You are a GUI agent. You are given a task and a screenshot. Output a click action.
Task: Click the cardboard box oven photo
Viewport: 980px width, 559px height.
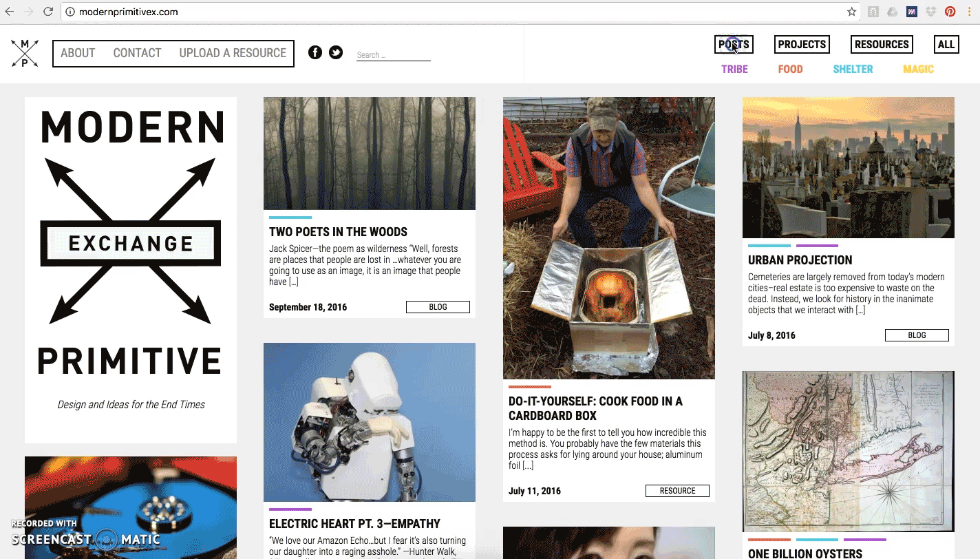[609, 238]
